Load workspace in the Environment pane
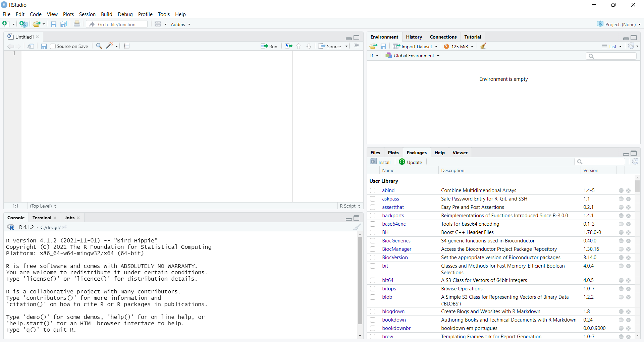This screenshot has height=342, width=644. (373, 46)
